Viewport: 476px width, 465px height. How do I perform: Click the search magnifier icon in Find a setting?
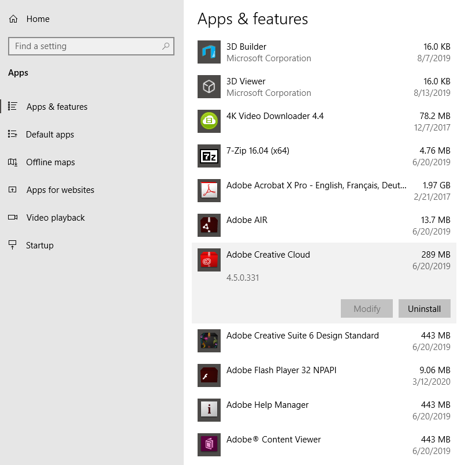click(x=166, y=46)
